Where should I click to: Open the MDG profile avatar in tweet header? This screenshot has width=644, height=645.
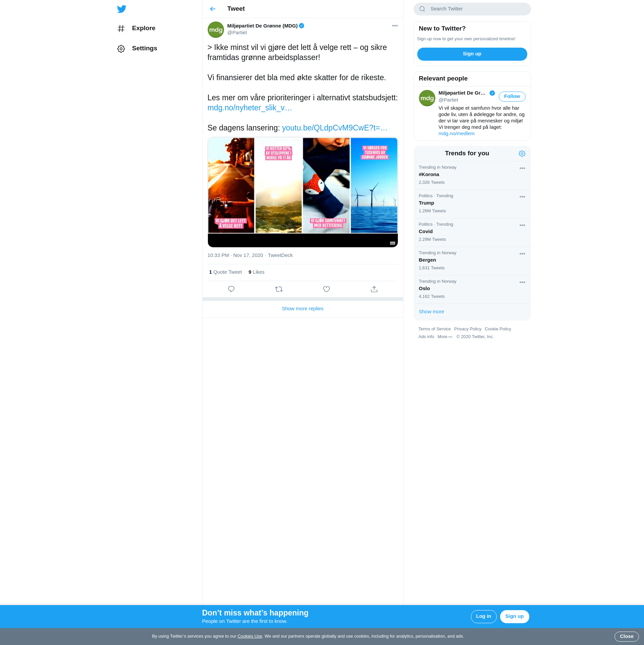click(216, 30)
